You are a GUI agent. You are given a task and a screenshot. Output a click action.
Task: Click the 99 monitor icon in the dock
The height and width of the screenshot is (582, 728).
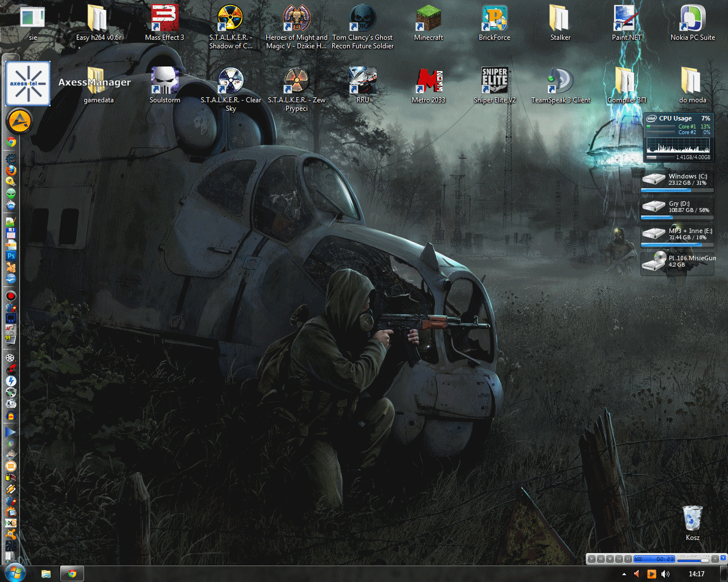click(x=10, y=339)
